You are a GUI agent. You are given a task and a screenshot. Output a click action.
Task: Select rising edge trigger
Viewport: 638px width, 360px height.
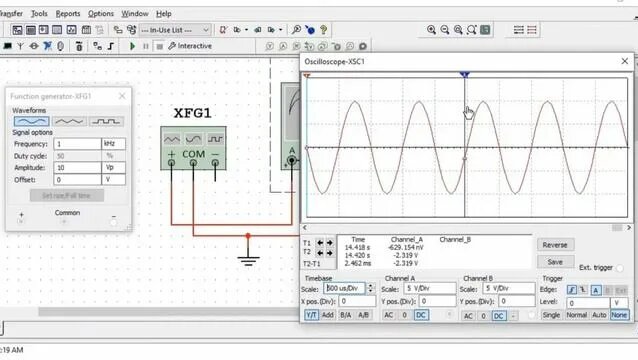click(x=572, y=290)
